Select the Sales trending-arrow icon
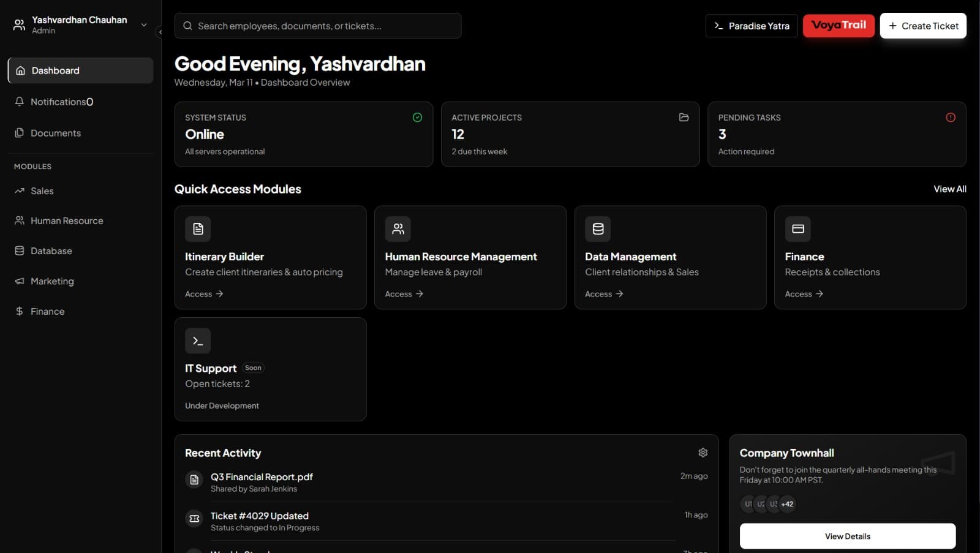 (x=19, y=190)
